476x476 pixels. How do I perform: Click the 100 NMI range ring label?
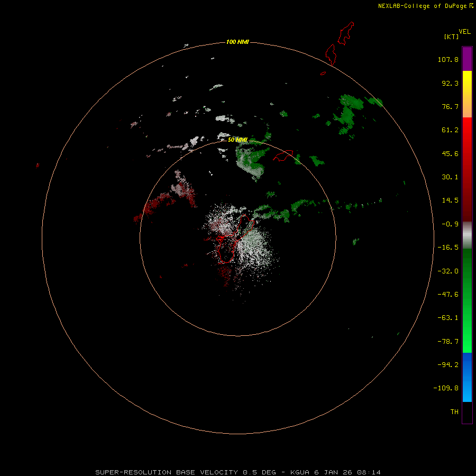point(237,42)
